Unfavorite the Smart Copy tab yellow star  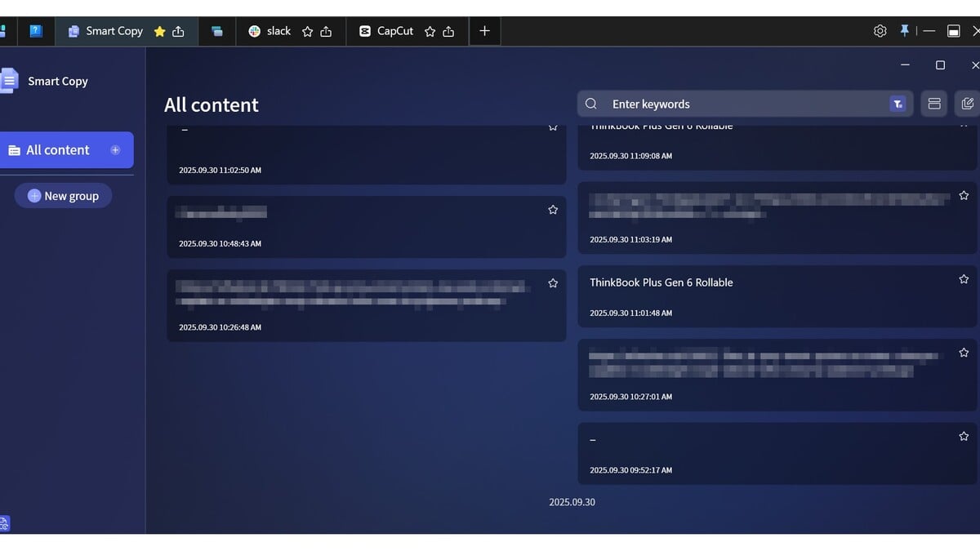point(159,31)
